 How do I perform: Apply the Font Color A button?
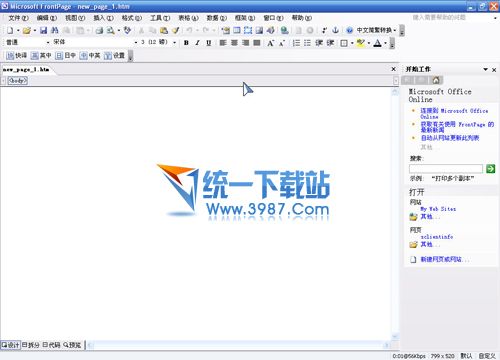point(377,43)
